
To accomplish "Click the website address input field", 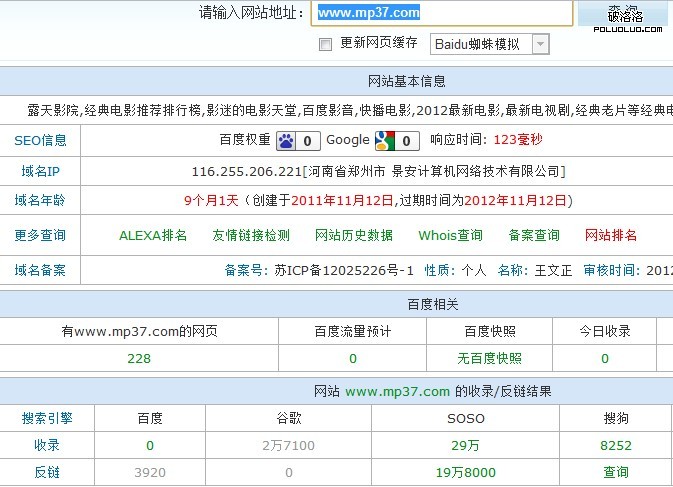I will coord(444,13).
